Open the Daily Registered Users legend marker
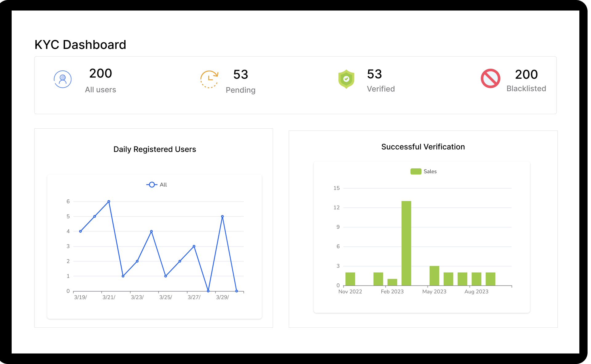The image size is (591, 364). [x=151, y=184]
